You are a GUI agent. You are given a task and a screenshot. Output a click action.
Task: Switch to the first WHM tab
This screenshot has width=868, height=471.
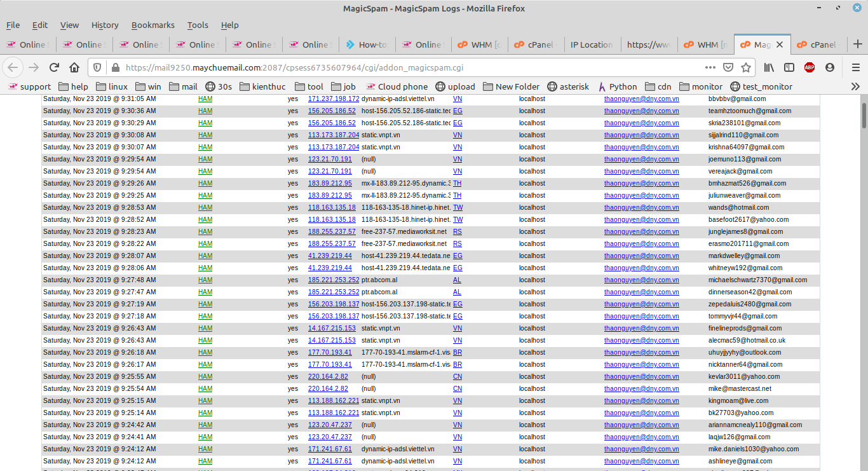(x=480, y=44)
